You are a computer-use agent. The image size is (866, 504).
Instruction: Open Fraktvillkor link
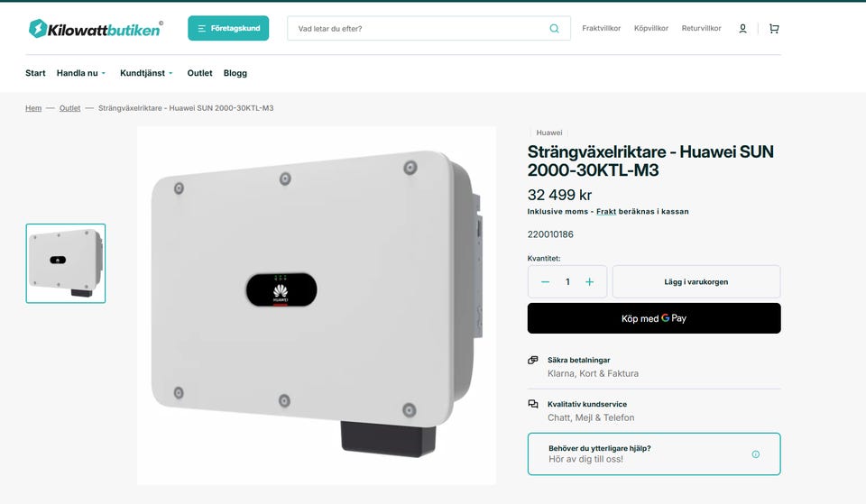(x=601, y=28)
